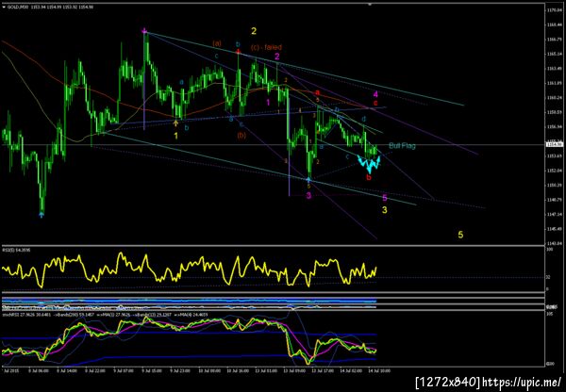This screenshot has height=392, width=566.
Task: Click the cyan arrow above magenta '3'
Action: click(308, 179)
